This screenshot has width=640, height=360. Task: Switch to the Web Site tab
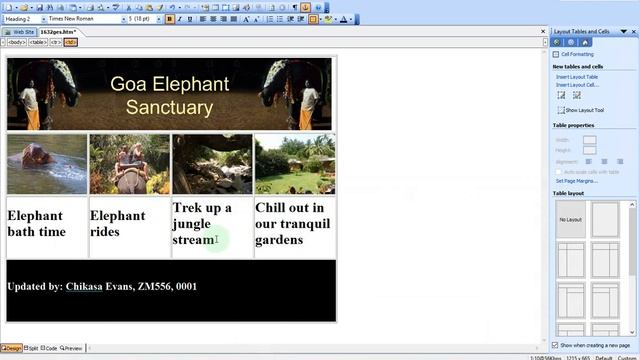tap(19, 32)
